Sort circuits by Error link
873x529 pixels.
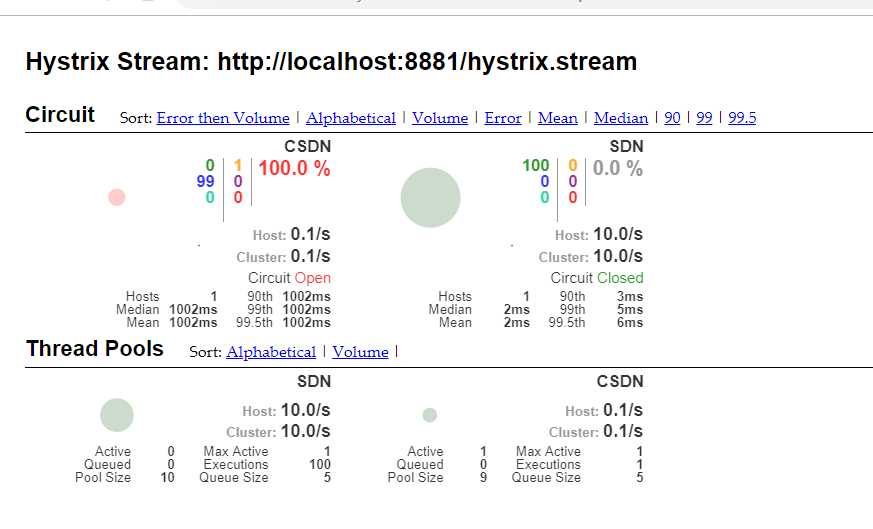point(503,118)
